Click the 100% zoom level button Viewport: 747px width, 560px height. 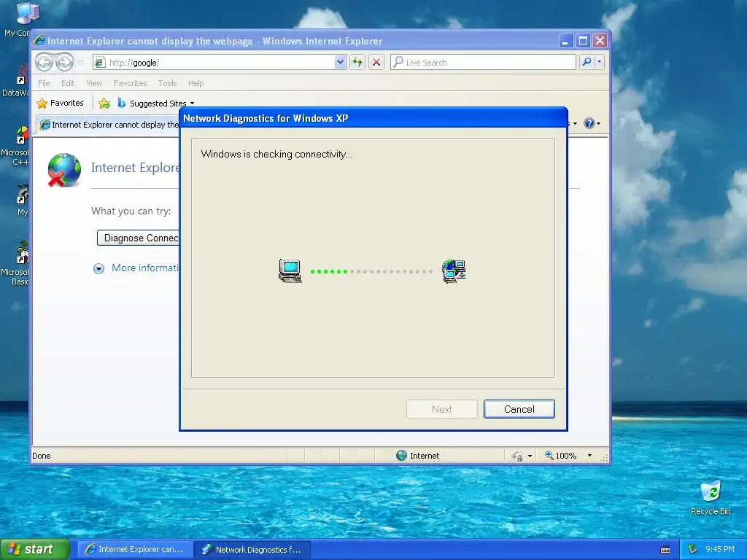561,456
